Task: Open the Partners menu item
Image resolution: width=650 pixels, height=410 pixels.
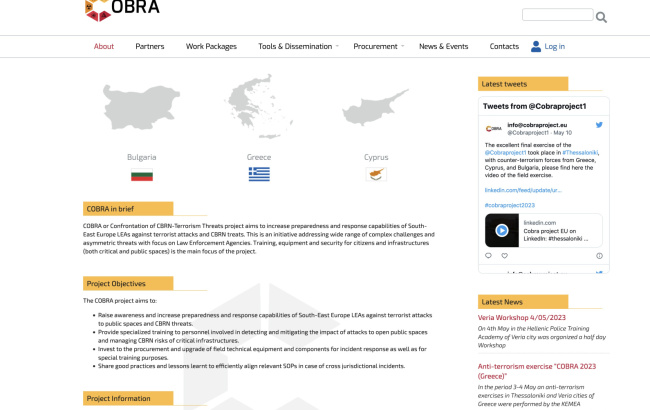Action: click(x=150, y=46)
